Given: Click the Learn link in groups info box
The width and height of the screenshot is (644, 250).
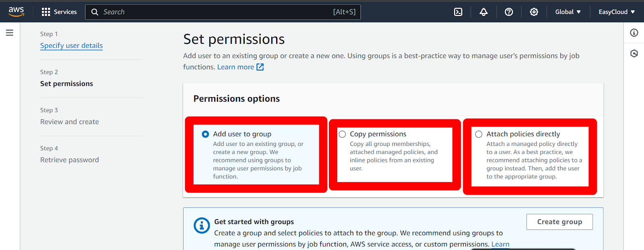Looking at the screenshot, I should [500, 244].
